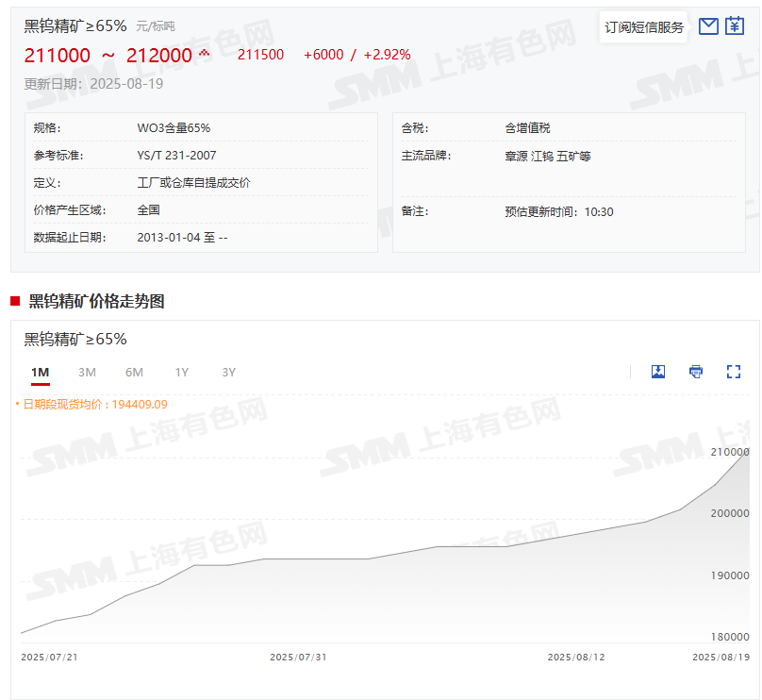The image size is (762, 700).
Task: Click the 211000 ~ 212000 price range
Action: tap(108, 56)
